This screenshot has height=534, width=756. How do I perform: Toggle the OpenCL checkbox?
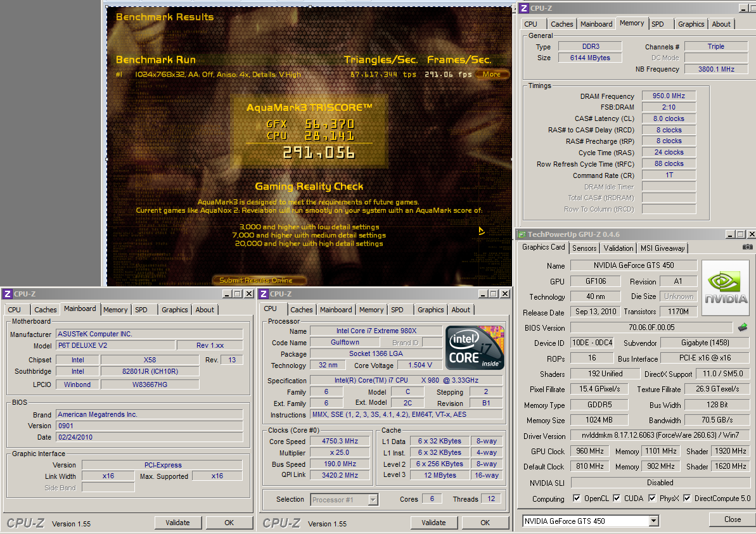[x=577, y=499]
